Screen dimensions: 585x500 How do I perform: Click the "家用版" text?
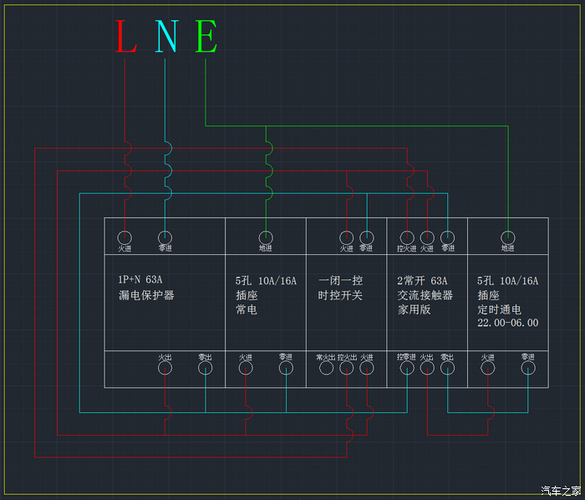tap(414, 310)
